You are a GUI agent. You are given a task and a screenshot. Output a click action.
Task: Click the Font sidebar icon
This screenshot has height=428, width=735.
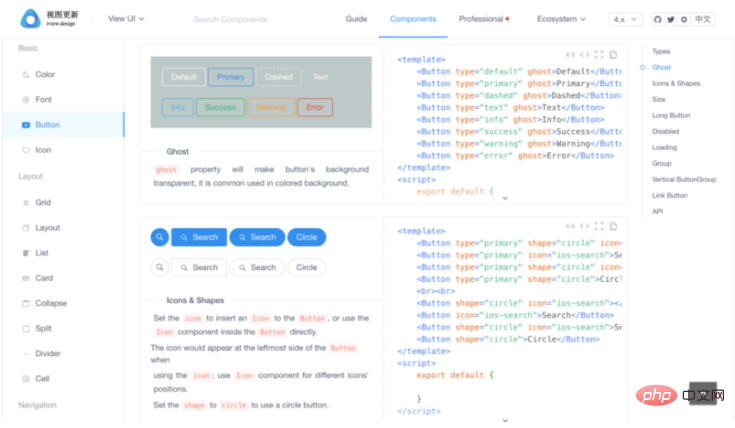(26, 99)
